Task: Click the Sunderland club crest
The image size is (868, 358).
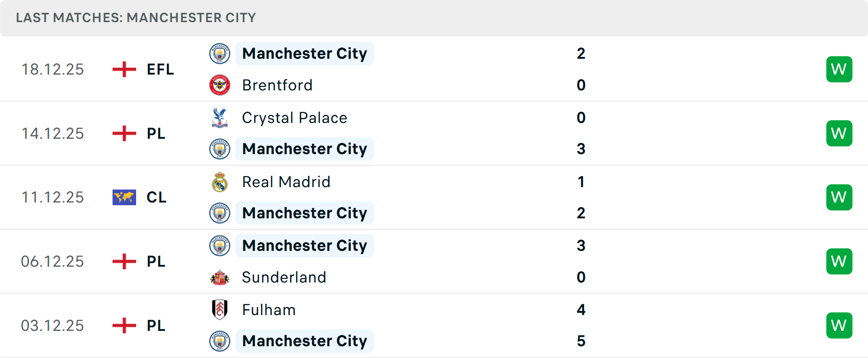Action: pos(220,277)
